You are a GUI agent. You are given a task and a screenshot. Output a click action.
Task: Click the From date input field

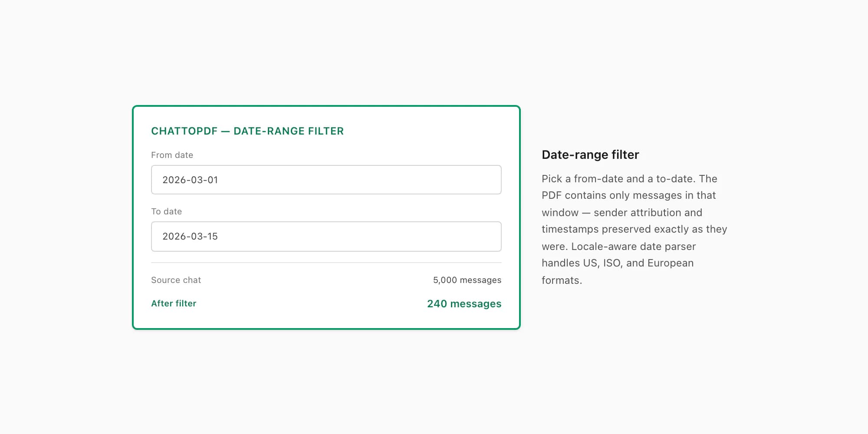[x=326, y=180]
